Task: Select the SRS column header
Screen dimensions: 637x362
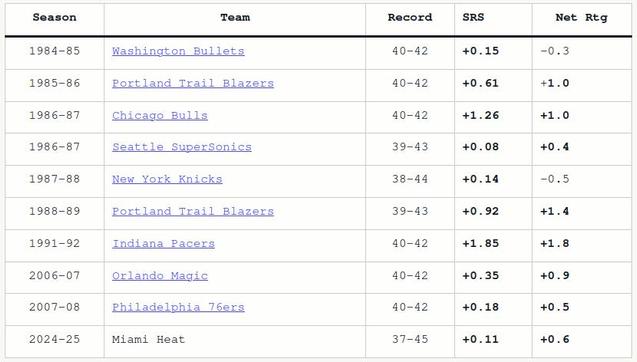Action: click(473, 17)
